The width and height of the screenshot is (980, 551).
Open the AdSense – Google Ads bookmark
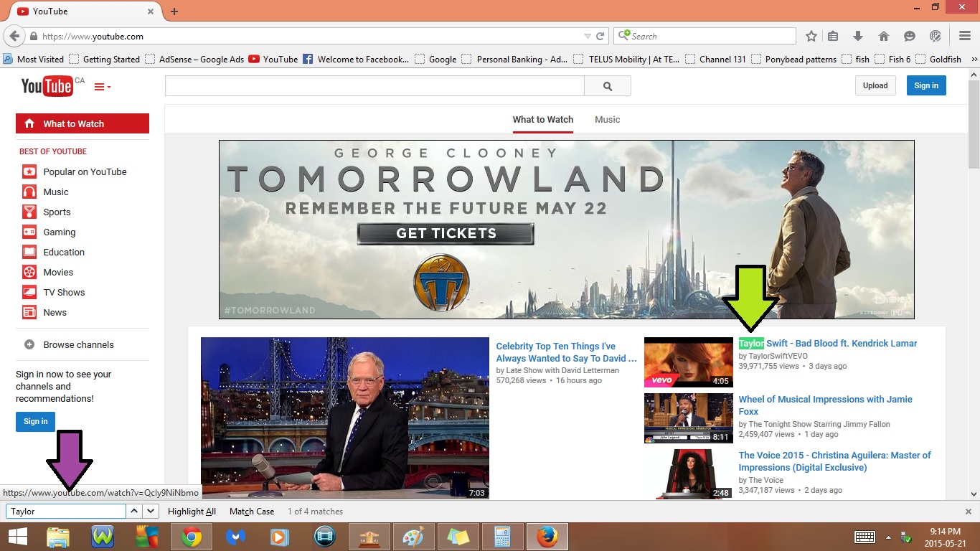click(194, 60)
